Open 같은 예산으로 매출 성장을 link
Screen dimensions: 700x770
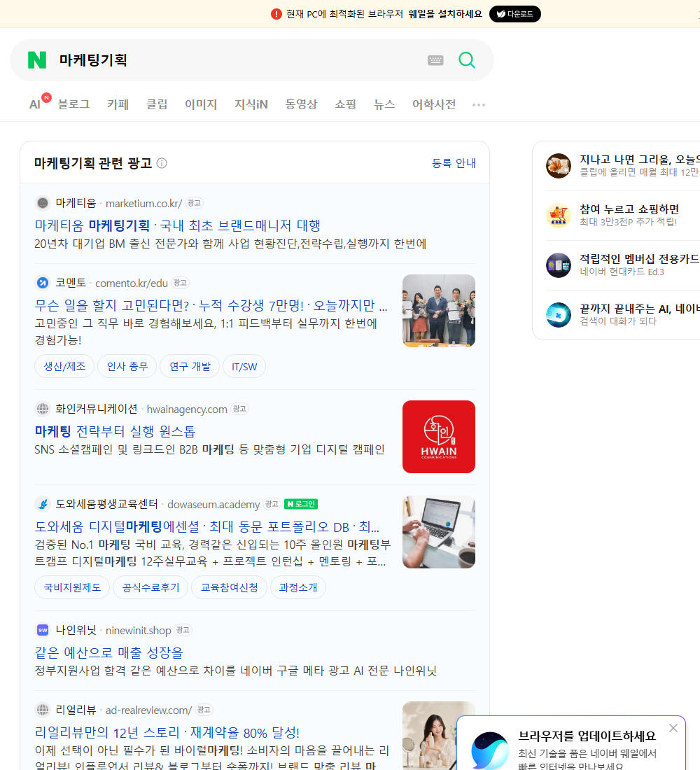pos(108,652)
